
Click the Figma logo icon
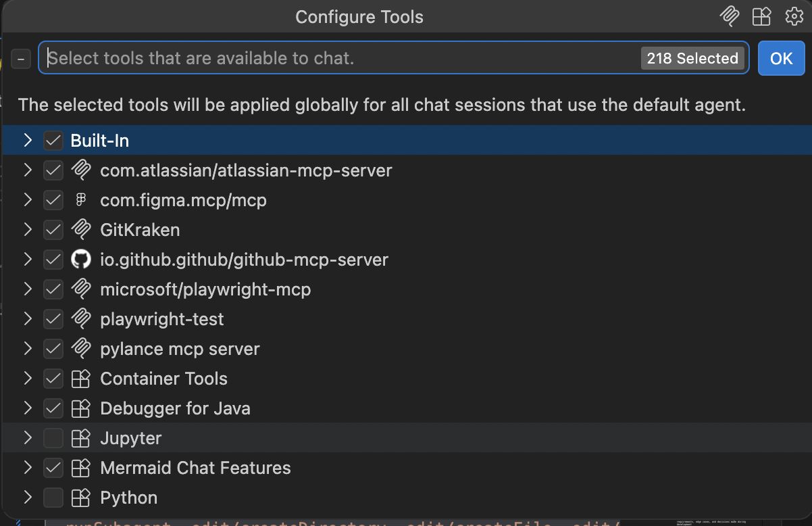pos(80,200)
